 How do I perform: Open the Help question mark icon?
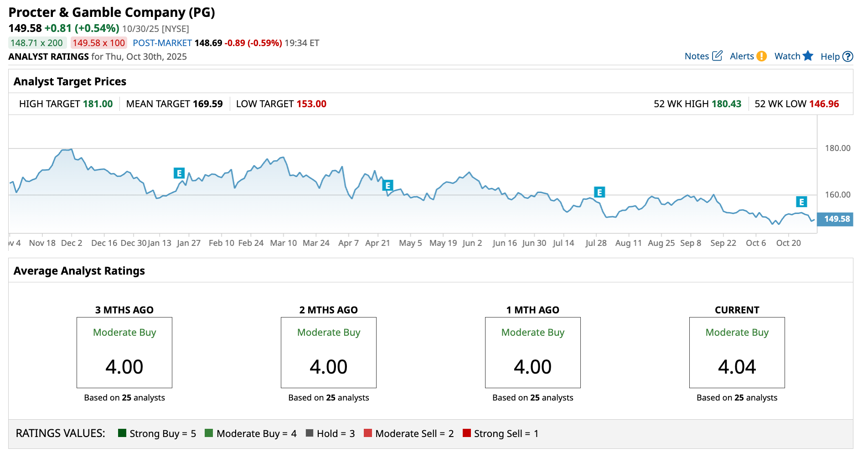click(847, 57)
